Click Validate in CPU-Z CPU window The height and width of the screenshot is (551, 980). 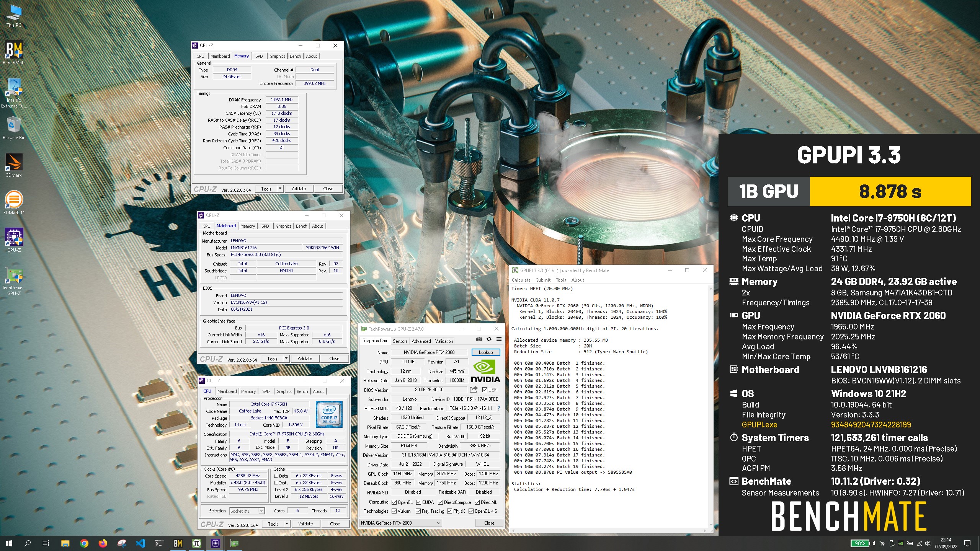point(305,523)
